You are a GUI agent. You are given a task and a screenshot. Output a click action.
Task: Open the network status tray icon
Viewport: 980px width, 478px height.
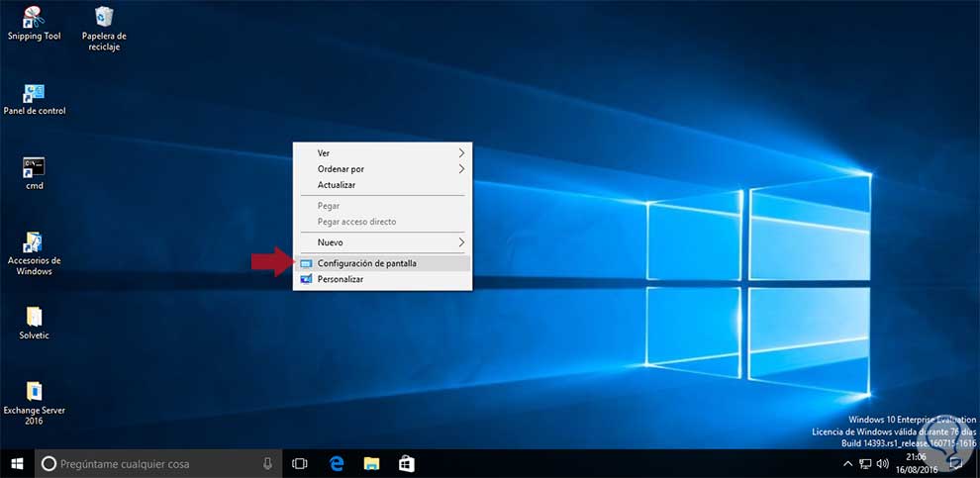[865, 463]
